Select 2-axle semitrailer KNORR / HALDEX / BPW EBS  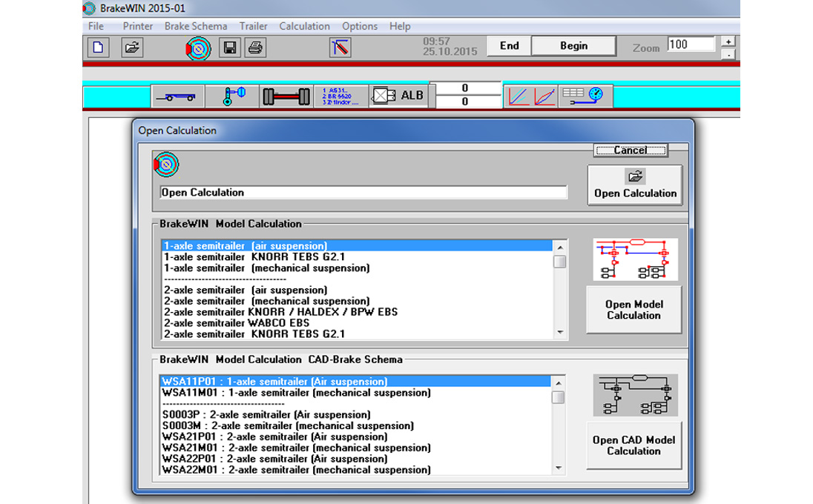pos(357,312)
